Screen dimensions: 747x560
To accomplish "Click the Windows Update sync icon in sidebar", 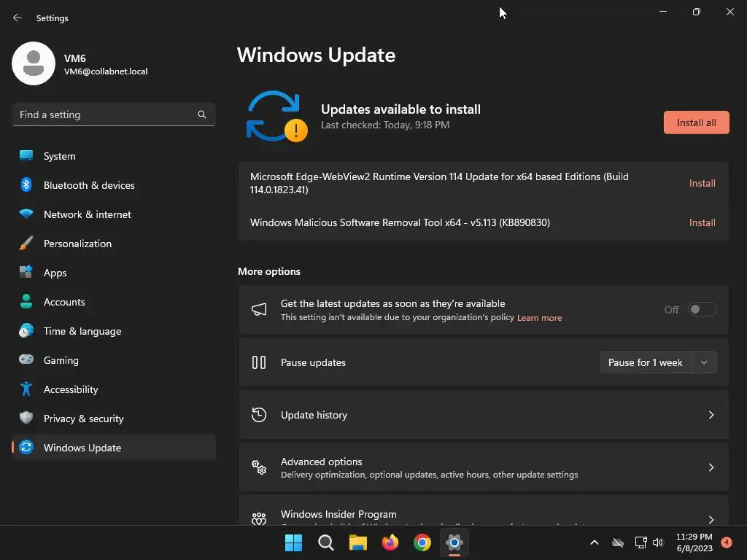I will [x=26, y=447].
